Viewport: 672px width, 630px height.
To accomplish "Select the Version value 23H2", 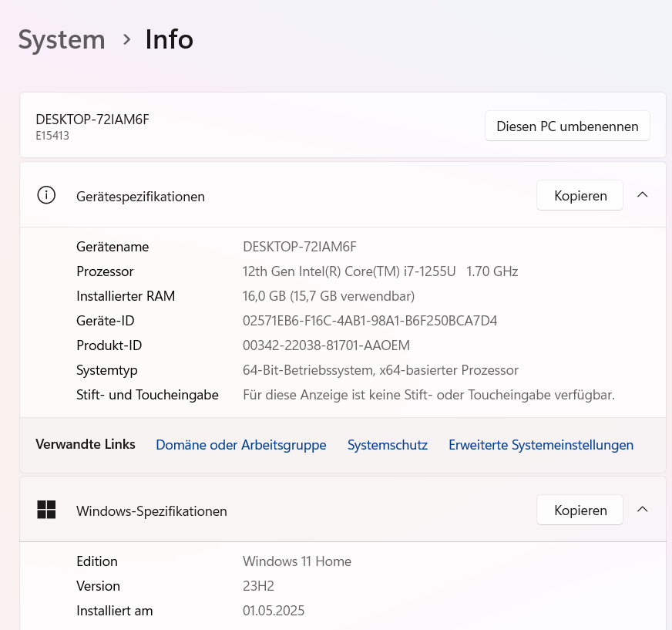I will coord(258,586).
